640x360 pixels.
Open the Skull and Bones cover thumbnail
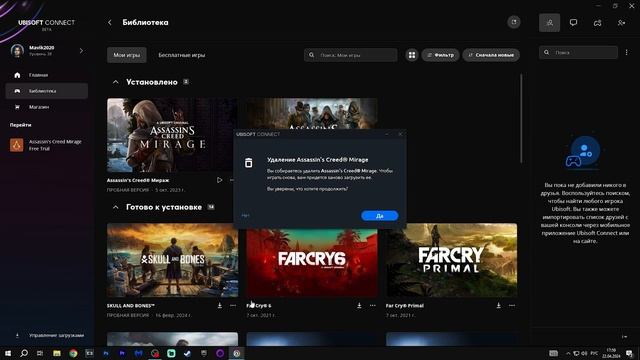pos(172,260)
